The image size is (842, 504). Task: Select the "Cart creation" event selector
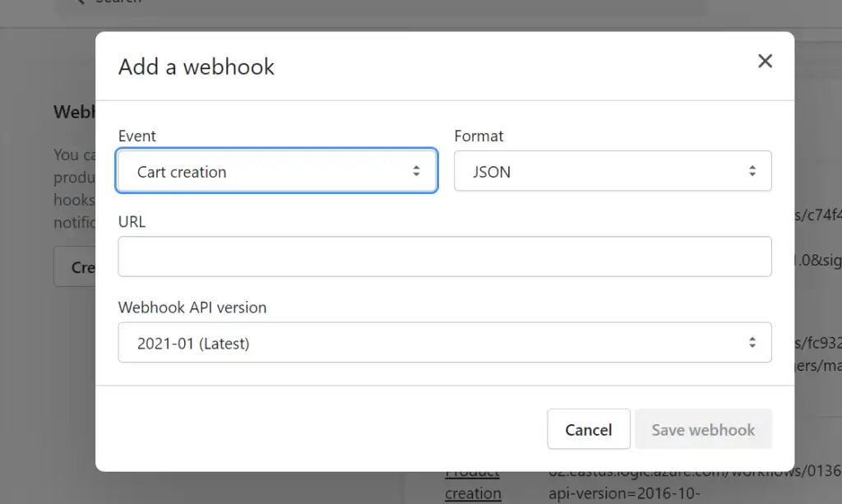coord(276,171)
